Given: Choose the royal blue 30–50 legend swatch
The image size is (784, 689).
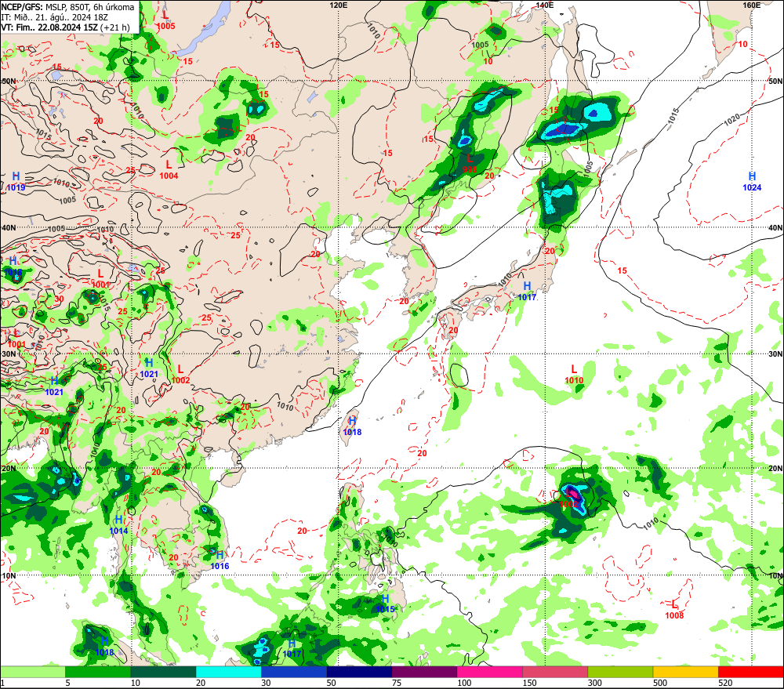Looking at the screenshot, I should (x=294, y=672).
